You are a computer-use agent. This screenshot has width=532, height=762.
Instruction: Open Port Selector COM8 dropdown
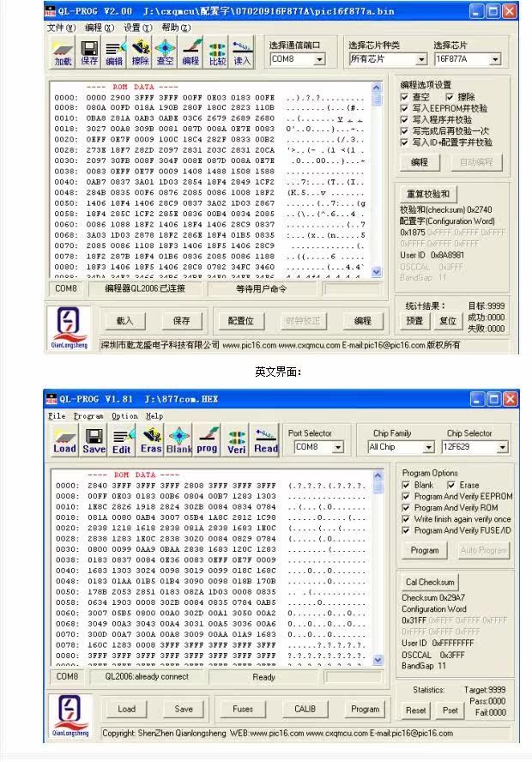click(339, 446)
